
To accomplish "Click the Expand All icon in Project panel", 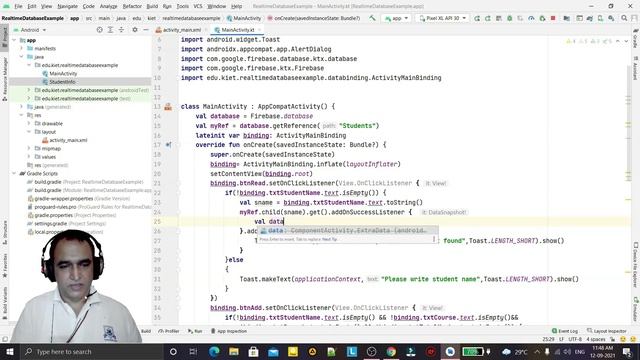I will [x=110, y=30].
